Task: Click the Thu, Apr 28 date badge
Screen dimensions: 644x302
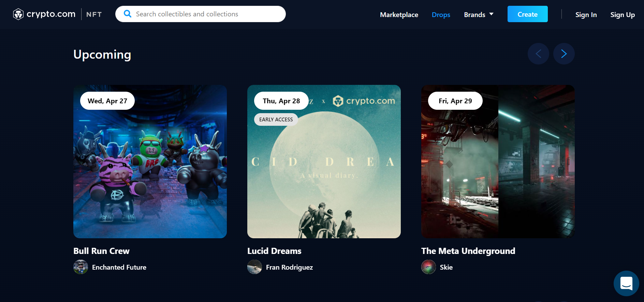Action: (x=281, y=101)
